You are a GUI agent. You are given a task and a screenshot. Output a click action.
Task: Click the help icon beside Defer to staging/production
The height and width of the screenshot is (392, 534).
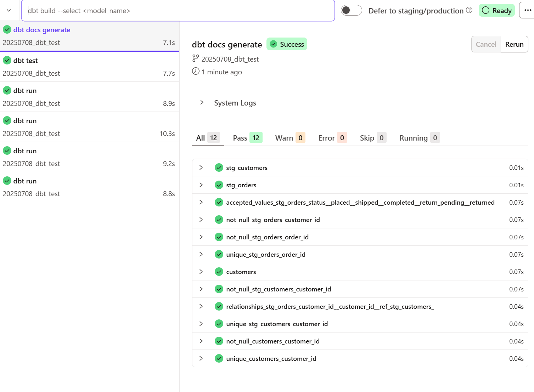click(x=469, y=10)
